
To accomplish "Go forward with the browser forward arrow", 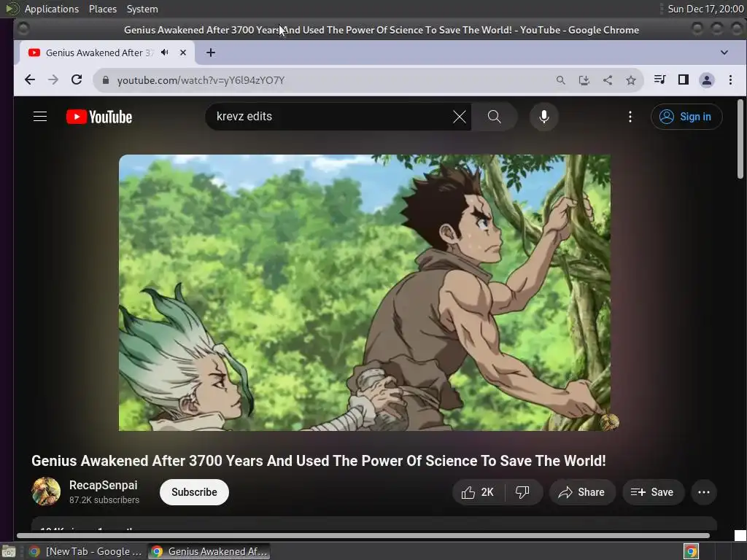I will (53, 80).
